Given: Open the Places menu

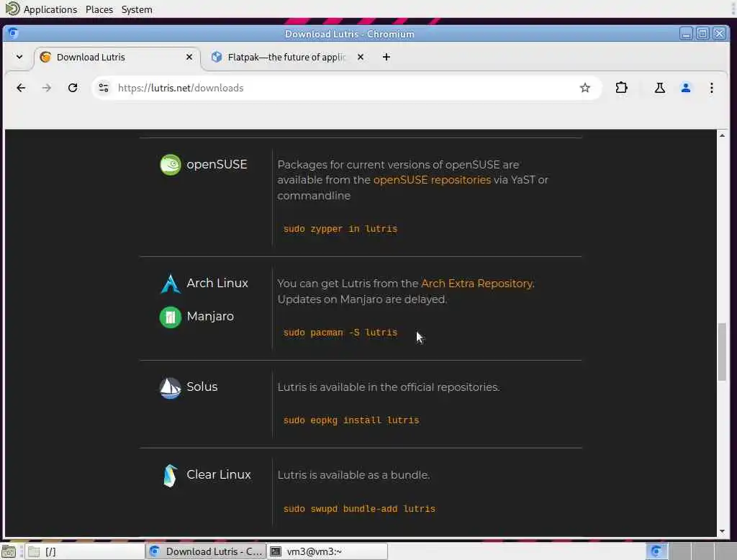Looking at the screenshot, I should (99, 9).
